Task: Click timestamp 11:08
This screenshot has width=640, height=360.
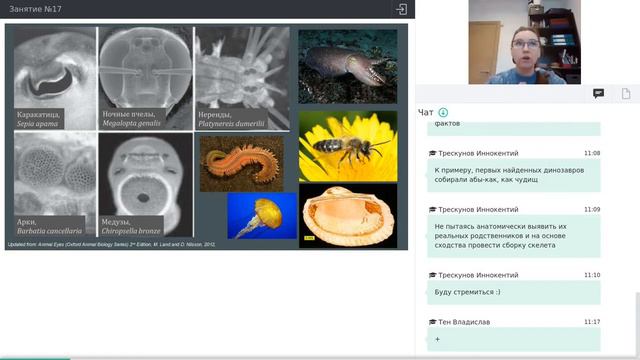Action: click(x=592, y=153)
